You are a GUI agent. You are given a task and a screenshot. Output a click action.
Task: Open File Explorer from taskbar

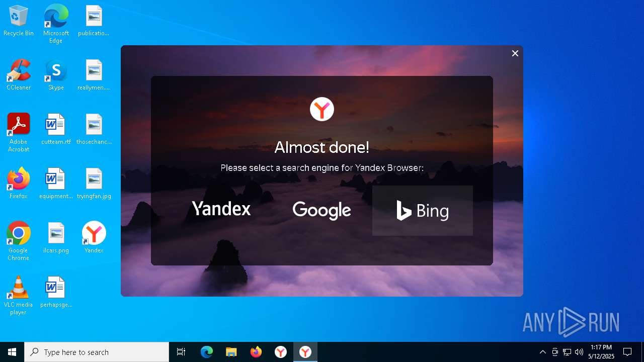[231, 352]
